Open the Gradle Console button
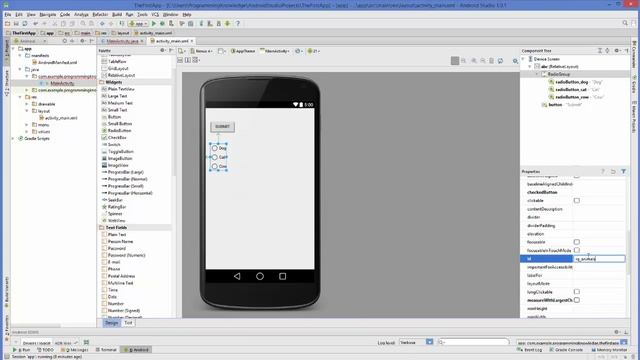Image resolution: width=640 pixels, height=360 pixels. (566, 350)
